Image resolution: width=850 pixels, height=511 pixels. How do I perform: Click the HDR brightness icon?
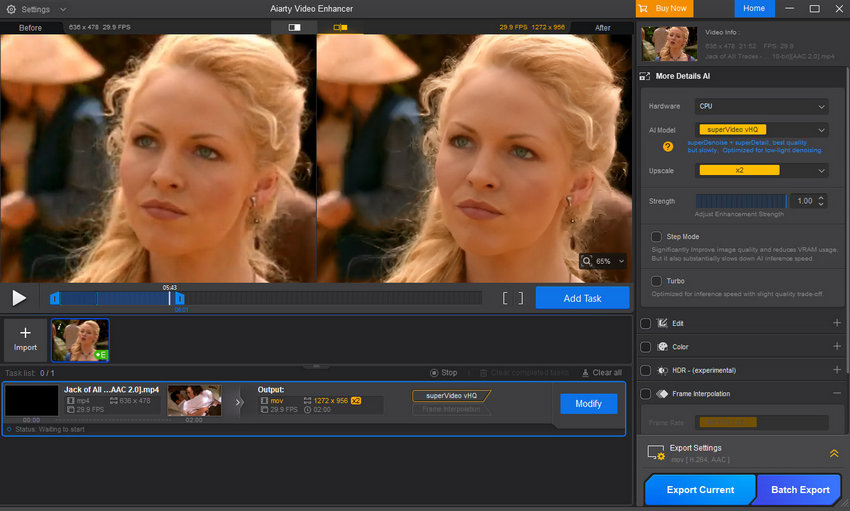(662, 371)
